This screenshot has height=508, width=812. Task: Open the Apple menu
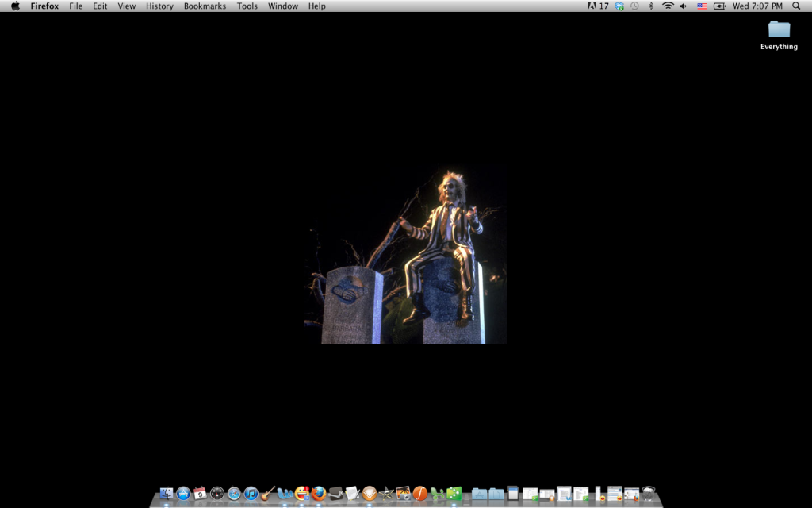16,6
